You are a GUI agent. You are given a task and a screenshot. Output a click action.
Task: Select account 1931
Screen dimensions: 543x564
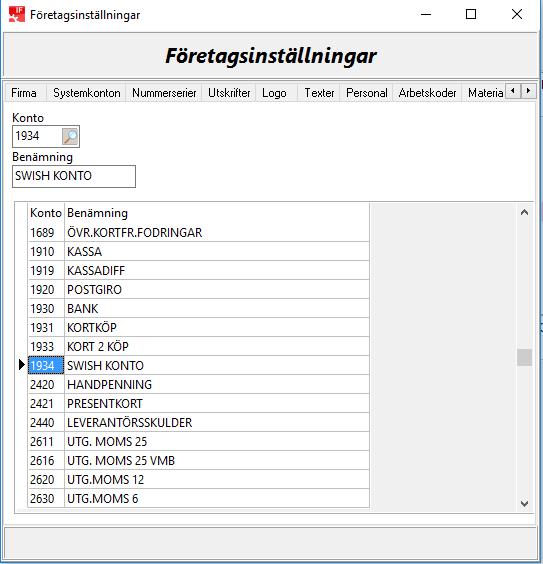46,328
